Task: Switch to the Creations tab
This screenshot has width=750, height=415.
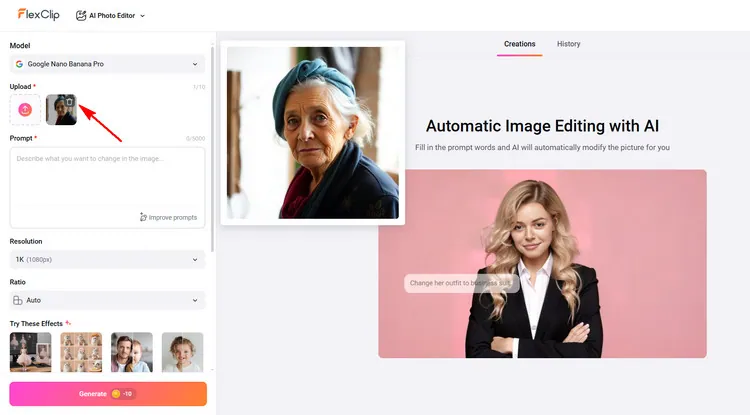Action: pyautogui.click(x=519, y=44)
